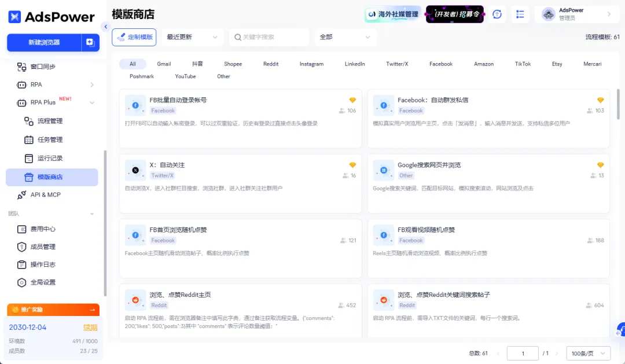Switch to the Facebook filter tab
The height and width of the screenshot is (364, 625).
[x=440, y=64]
